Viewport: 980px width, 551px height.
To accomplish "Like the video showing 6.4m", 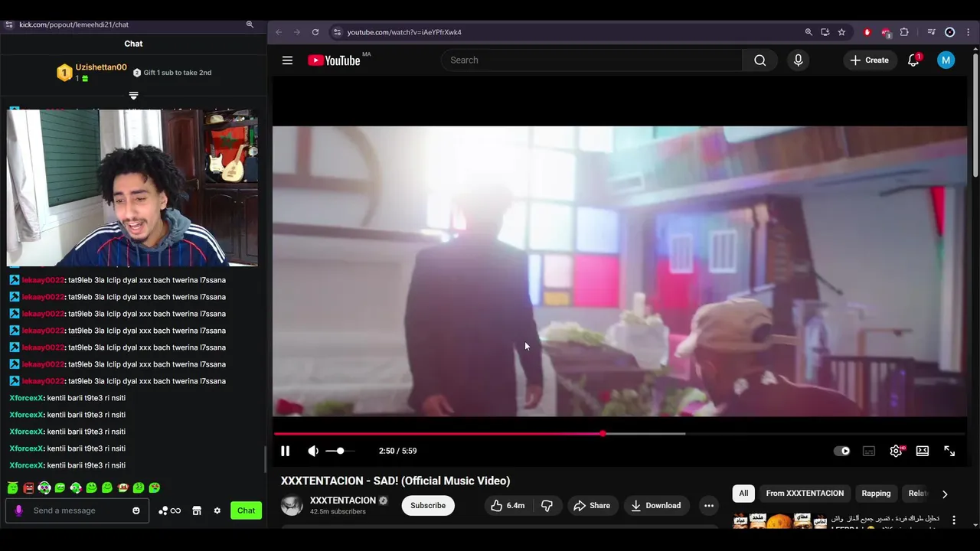I will [x=508, y=505].
